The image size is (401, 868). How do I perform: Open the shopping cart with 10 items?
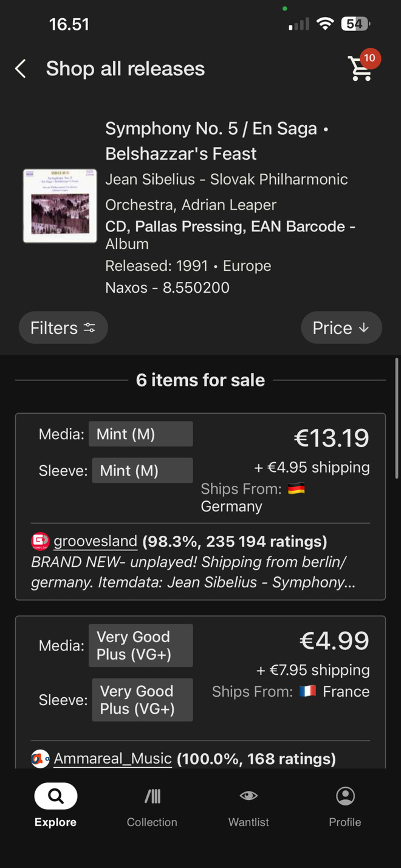point(363,67)
